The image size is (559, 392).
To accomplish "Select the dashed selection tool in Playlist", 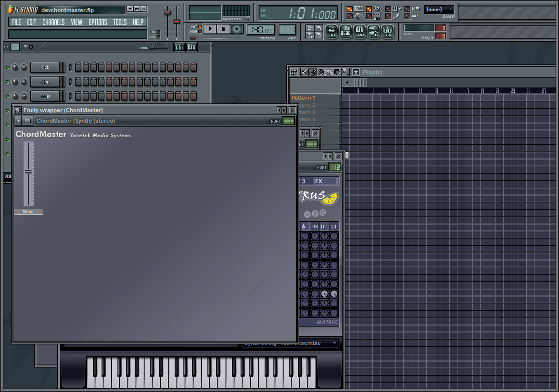I will click(x=337, y=72).
